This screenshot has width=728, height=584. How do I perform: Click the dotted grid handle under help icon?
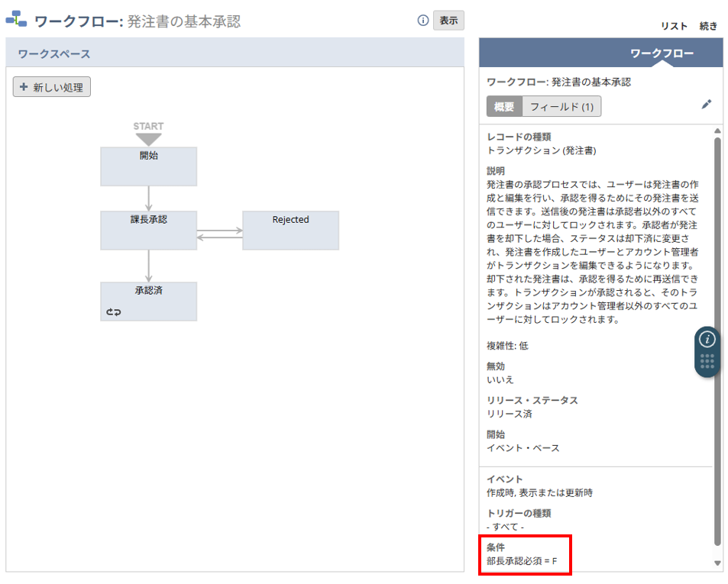(707, 361)
